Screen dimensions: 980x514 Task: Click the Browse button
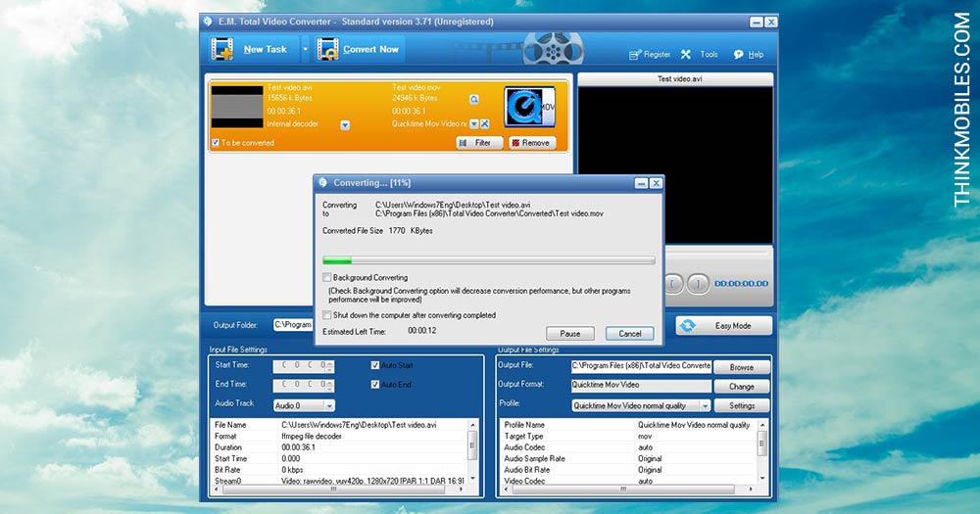tap(741, 367)
